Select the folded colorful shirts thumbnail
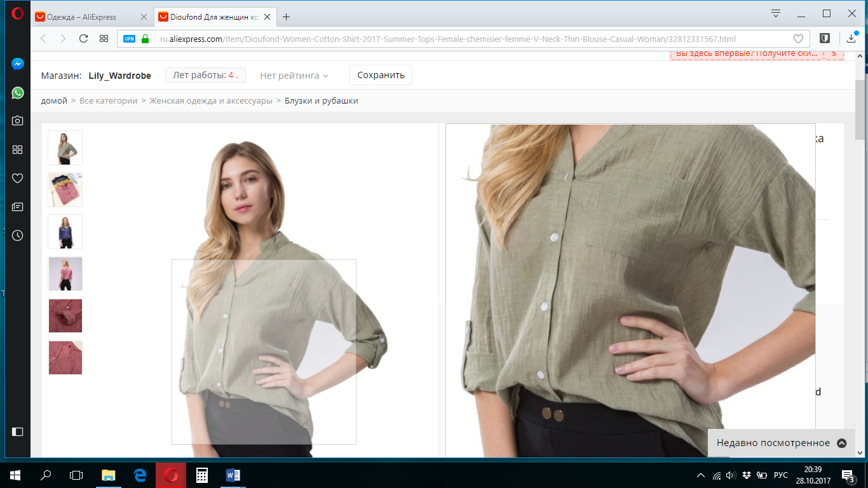Image resolution: width=868 pixels, height=488 pixels. point(65,189)
